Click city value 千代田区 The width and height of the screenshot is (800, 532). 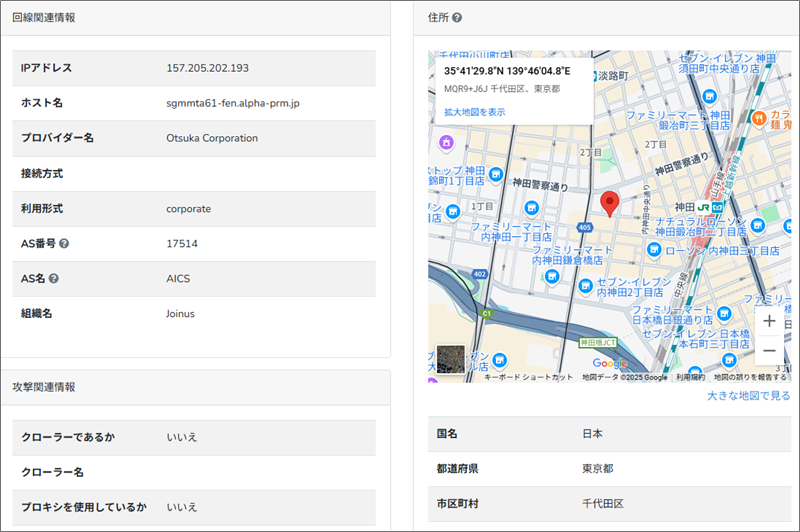(x=603, y=503)
